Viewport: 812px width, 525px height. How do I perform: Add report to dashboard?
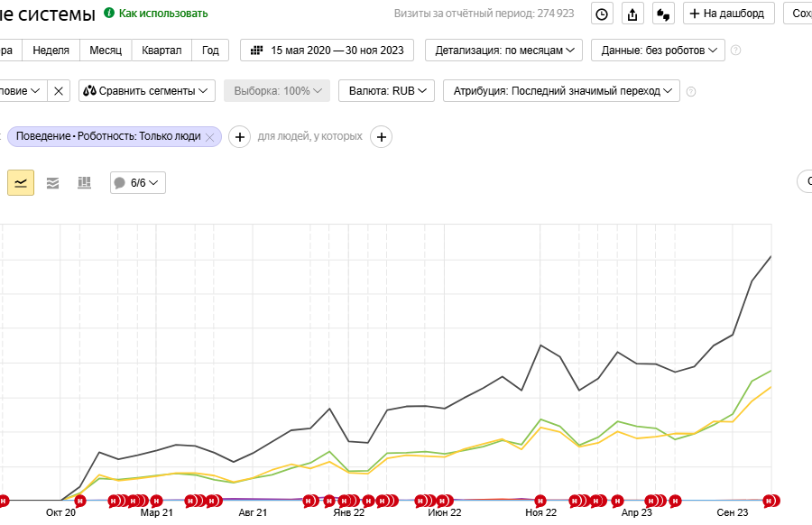pos(729,14)
